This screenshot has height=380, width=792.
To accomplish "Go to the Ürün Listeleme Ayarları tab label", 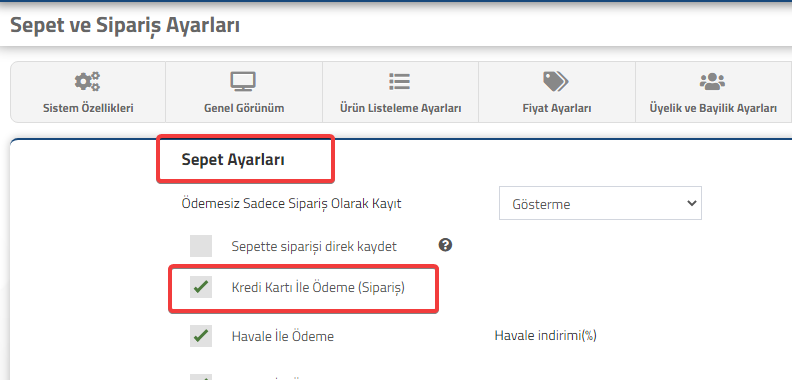I will click(x=401, y=108).
